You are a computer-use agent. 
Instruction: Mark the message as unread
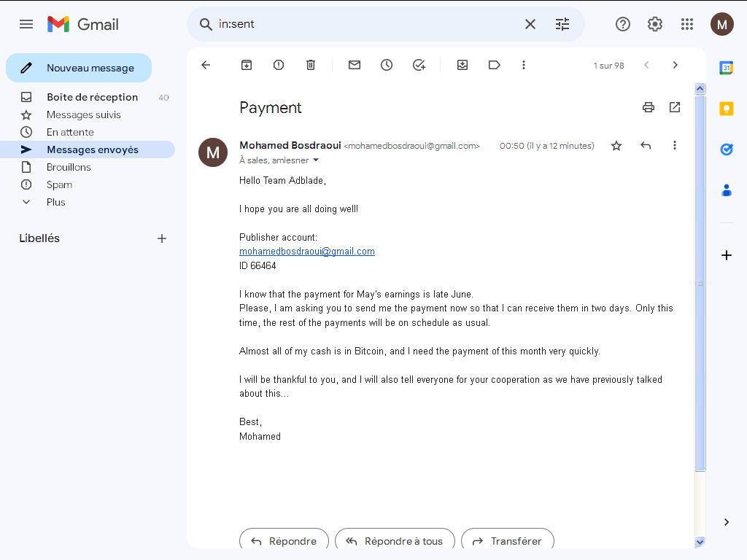click(355, 65)
